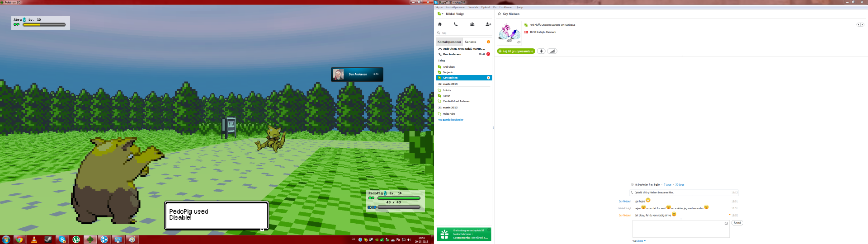Click the volume speaker icon in system tray
Image resolution: width=868 pixels, height=244 pixels.
click(x=409, y=239)
